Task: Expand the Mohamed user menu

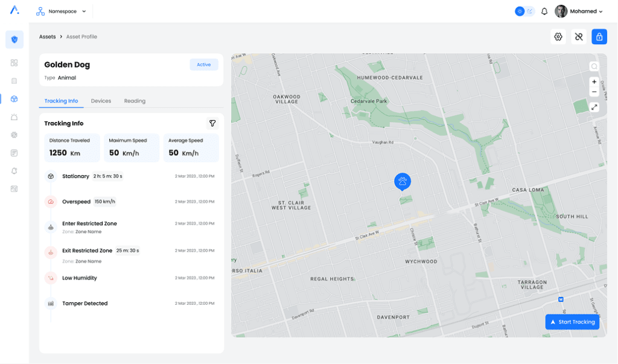Action: [579, 11]
